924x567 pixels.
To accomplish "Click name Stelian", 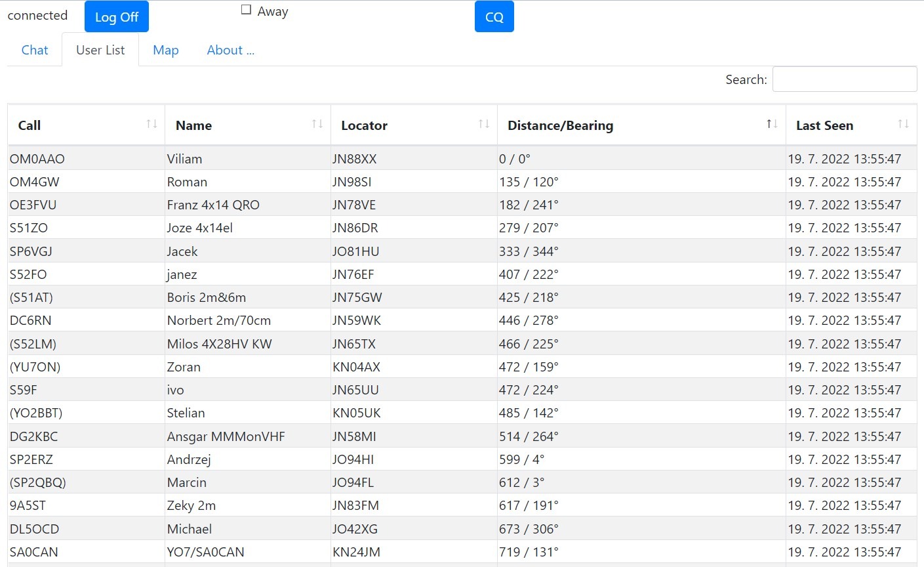I will (x=186, y=413).
